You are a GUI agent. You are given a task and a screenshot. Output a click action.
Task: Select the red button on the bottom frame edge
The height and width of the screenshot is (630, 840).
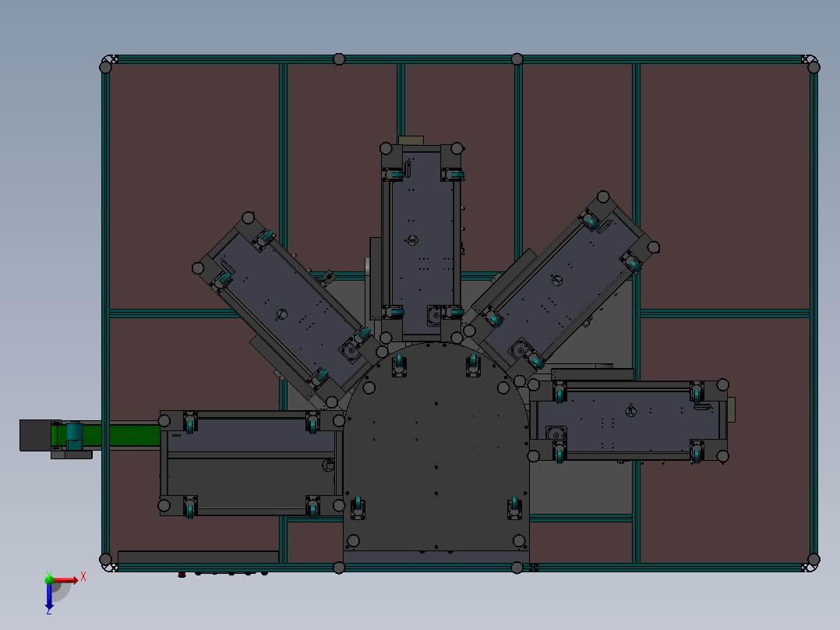(x=182, y=575)
